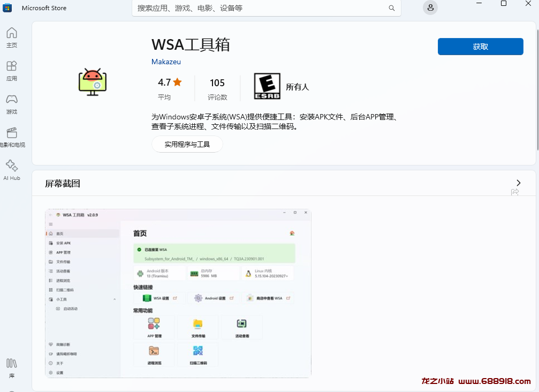
Task: Click the Microsoft Store logo icon
Action: point(7,7)
